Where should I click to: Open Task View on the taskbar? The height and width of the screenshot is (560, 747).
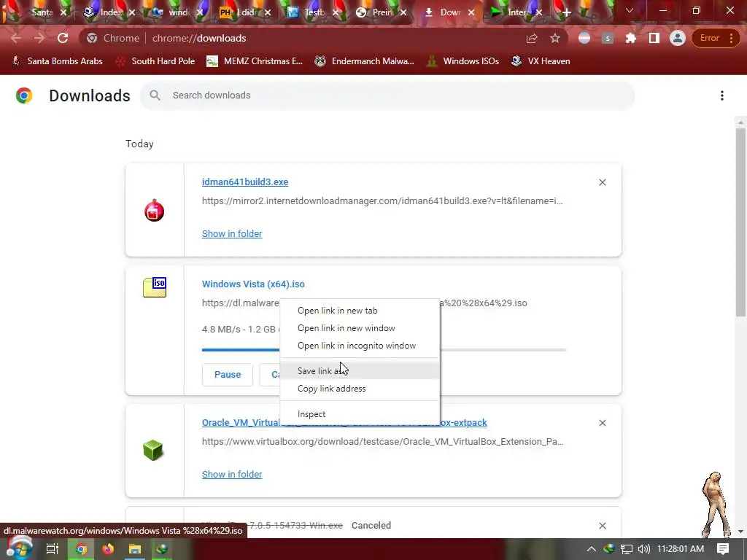[53, 549]
